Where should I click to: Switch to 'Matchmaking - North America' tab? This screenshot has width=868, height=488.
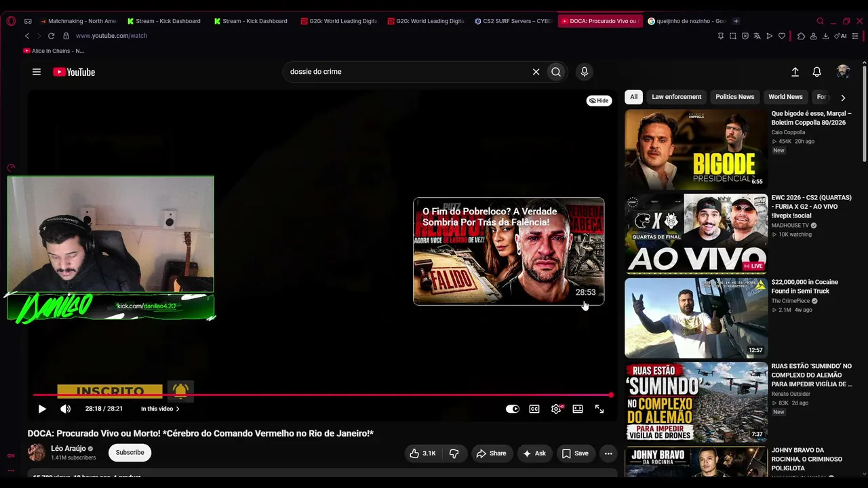click(78, 21)
